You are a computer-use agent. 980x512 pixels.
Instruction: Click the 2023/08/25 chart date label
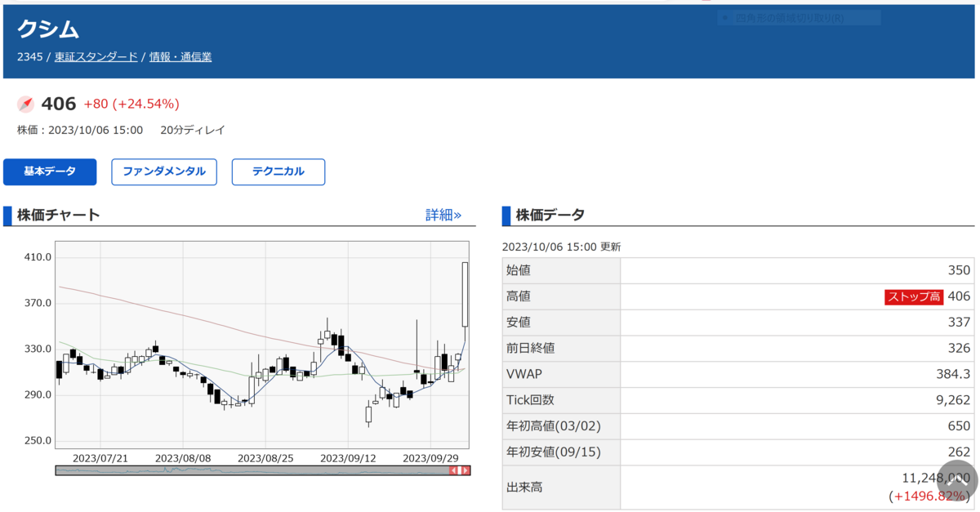click(265, 458)
